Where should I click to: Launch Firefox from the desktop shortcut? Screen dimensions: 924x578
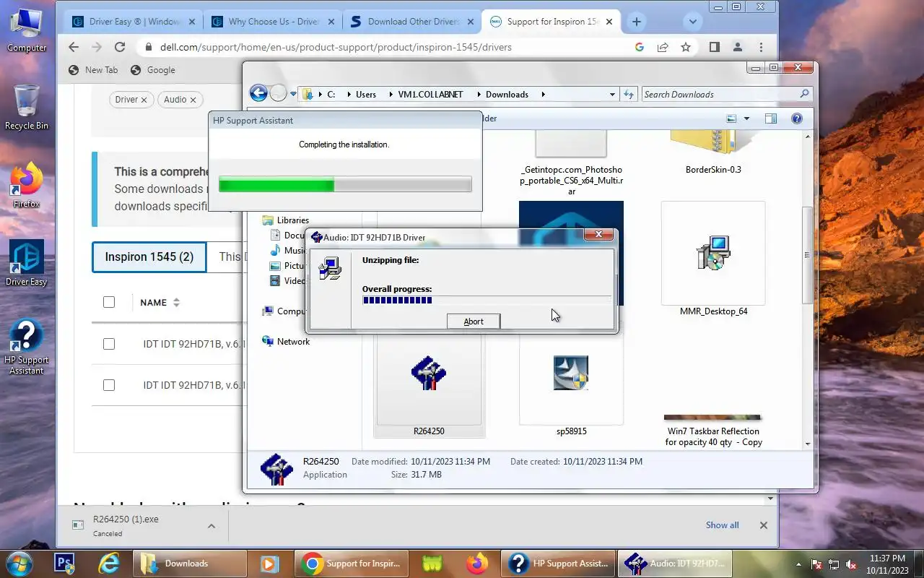coord(27,185)
